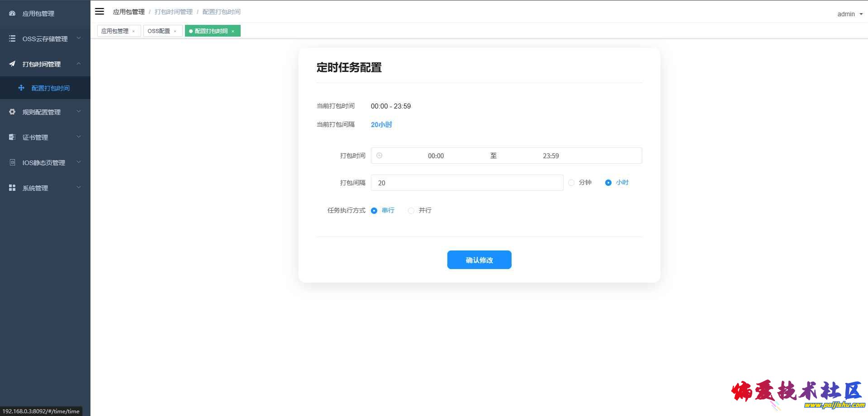Click the hamburger menu collapse icon
Image resolution: width=868 pixels, height=416 pixels.
click(100, 11)
